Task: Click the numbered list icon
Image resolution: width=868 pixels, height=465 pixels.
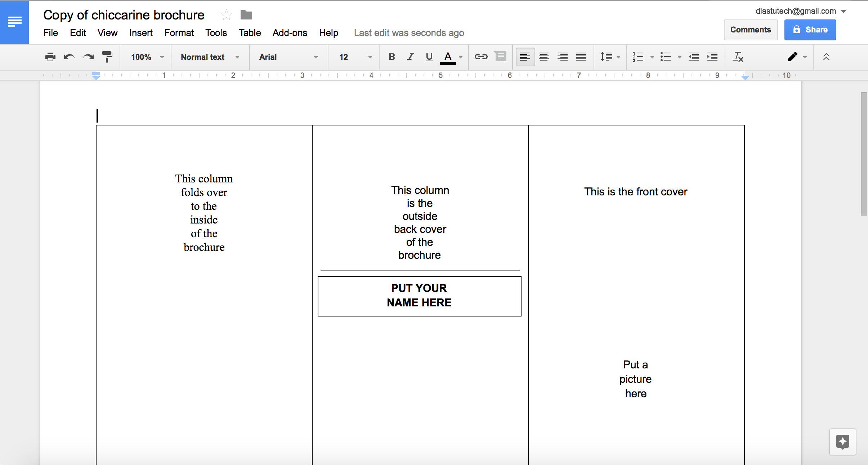Action: pos(636,57)
